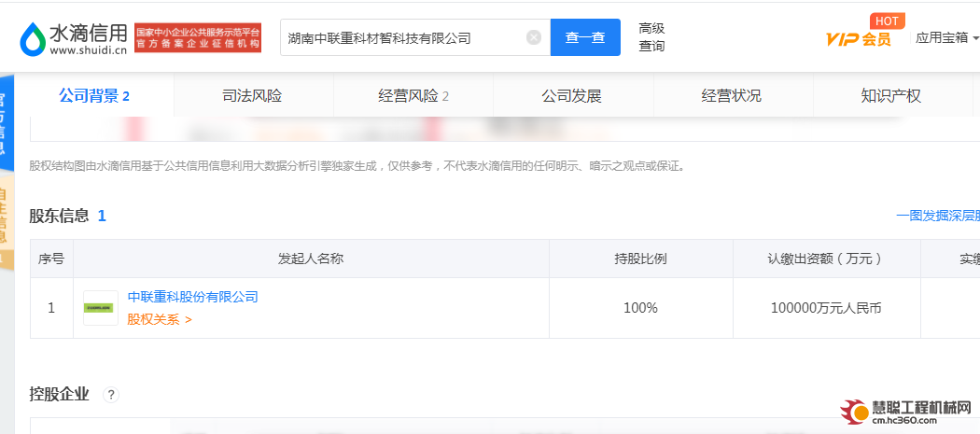Click the 控股企业 section heading
This screenshot has width=980, height=434.
60,395
